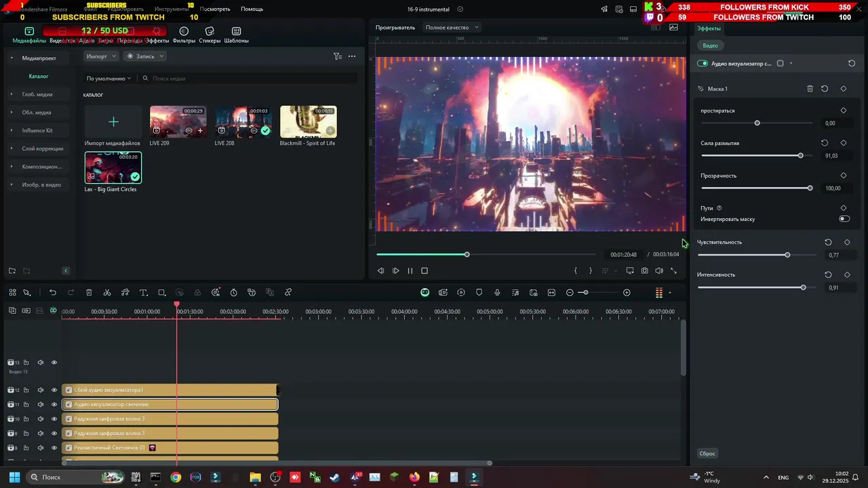
Task: Open the Полное качество quality dropdown
Action: click(x=452, y=28)
